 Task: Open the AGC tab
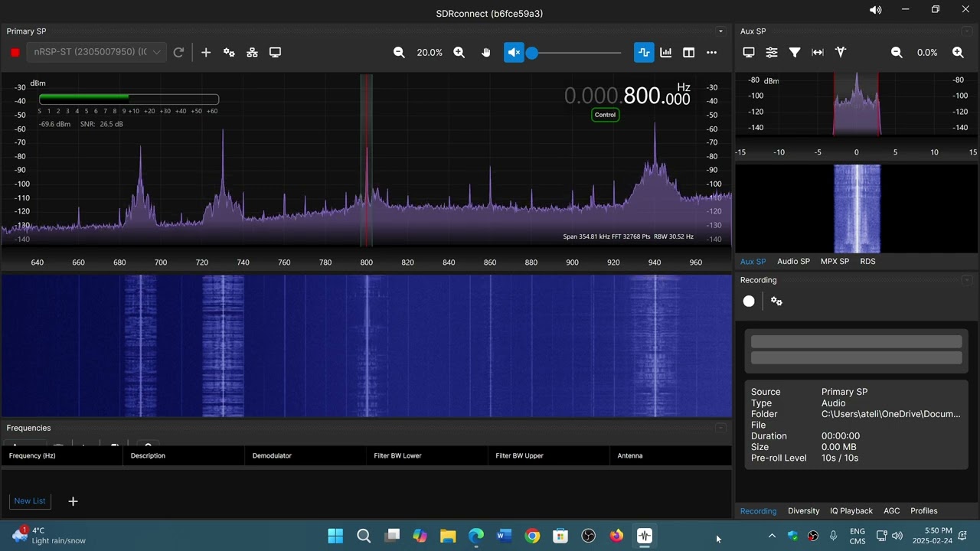(x=892, y=510)
